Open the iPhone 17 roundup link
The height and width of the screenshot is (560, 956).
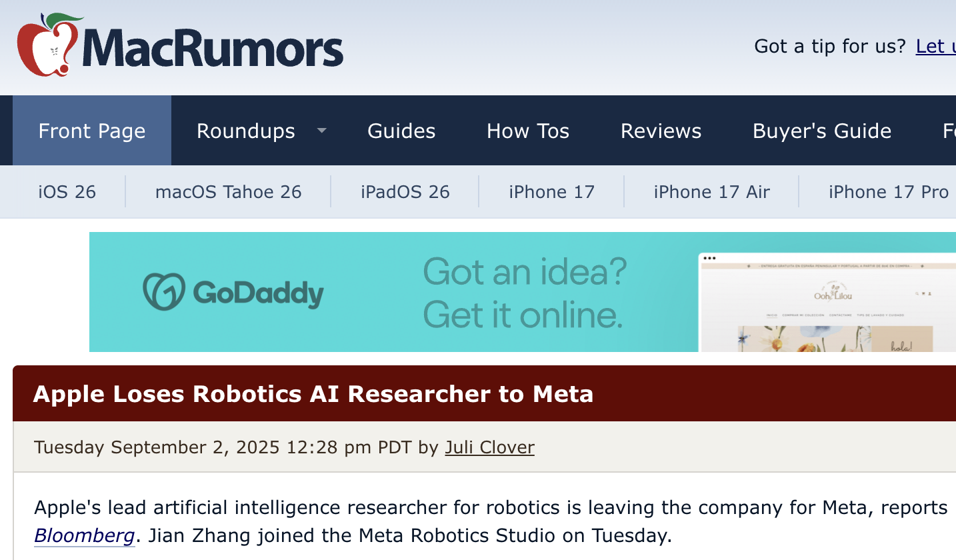pos(551,192)
